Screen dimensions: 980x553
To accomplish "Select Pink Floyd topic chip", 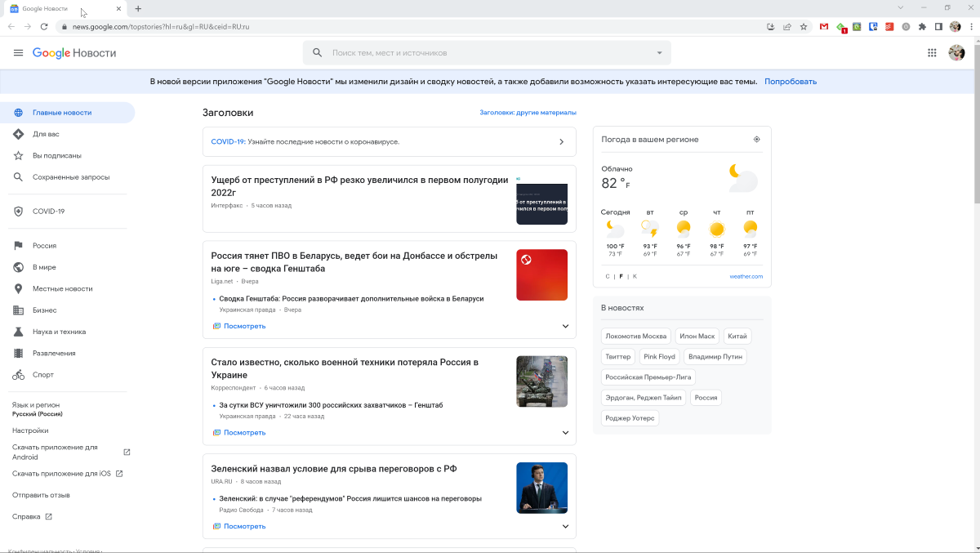I will (x=660, y=357).
